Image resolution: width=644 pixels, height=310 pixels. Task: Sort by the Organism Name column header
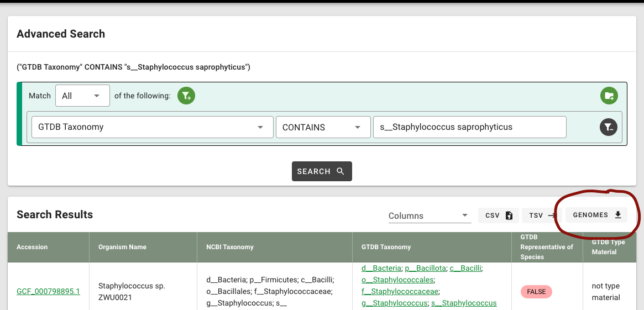pos(122,247)
